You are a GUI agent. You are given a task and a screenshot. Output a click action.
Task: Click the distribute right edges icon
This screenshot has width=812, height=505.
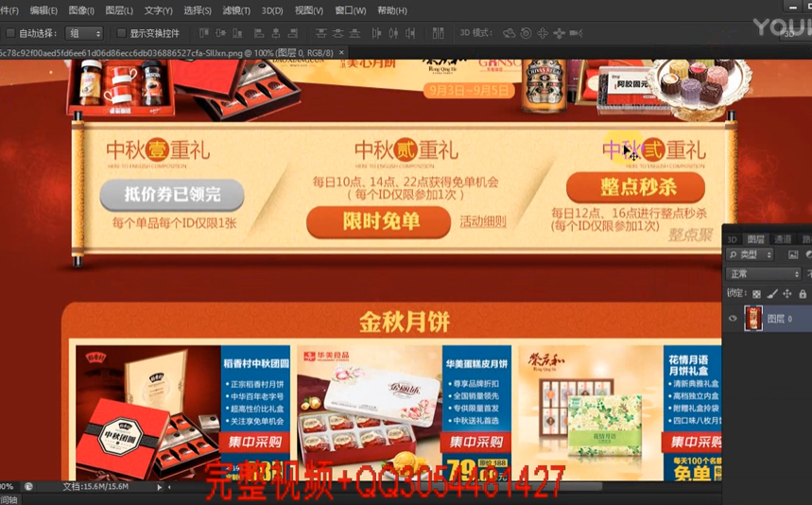410,33
